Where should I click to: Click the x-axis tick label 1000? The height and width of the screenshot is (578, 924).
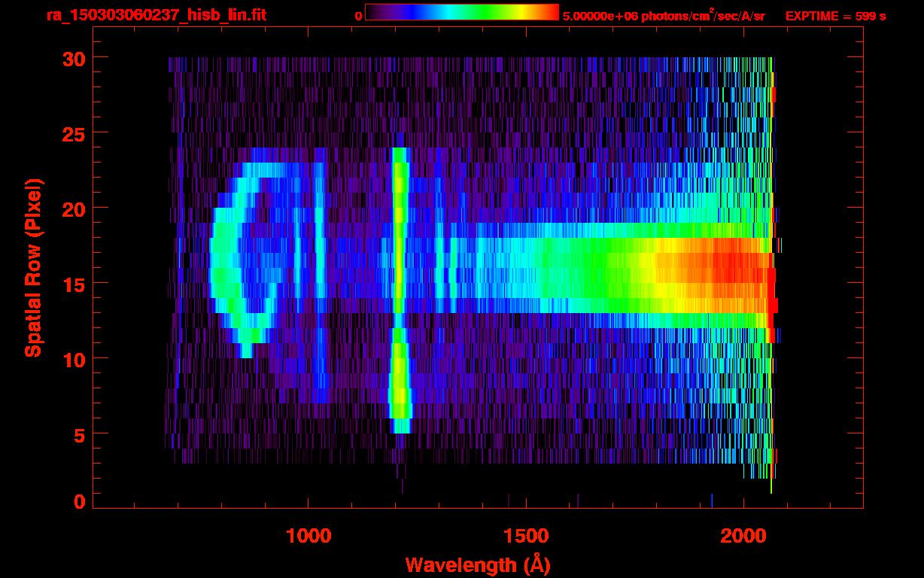(309, 536)
